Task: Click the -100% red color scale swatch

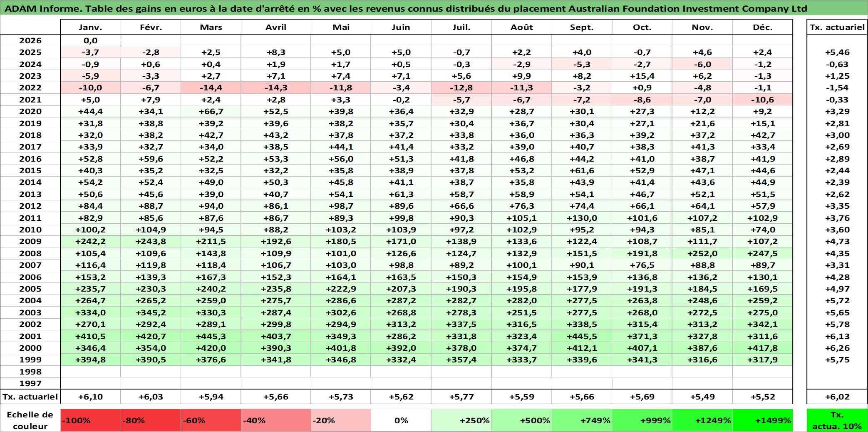Action: (90, 420)
